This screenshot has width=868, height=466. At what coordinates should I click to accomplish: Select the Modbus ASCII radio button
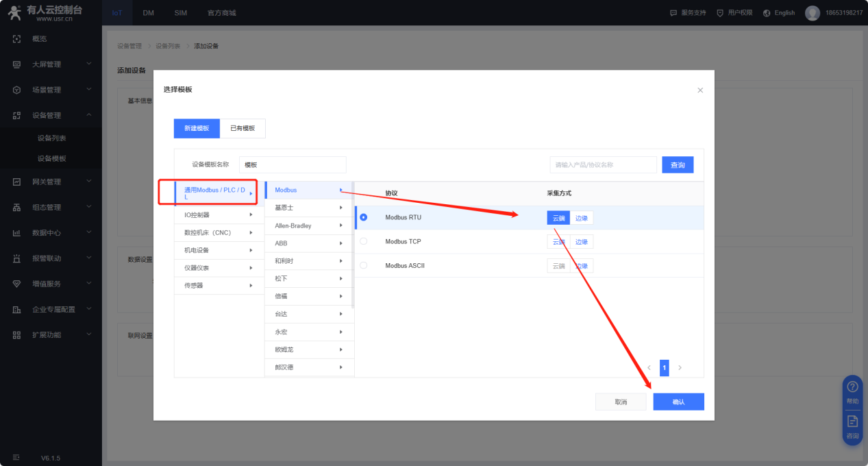363,265
